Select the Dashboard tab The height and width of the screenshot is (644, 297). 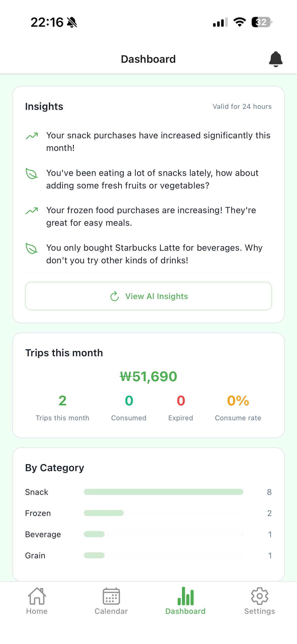tap(185, 601)
